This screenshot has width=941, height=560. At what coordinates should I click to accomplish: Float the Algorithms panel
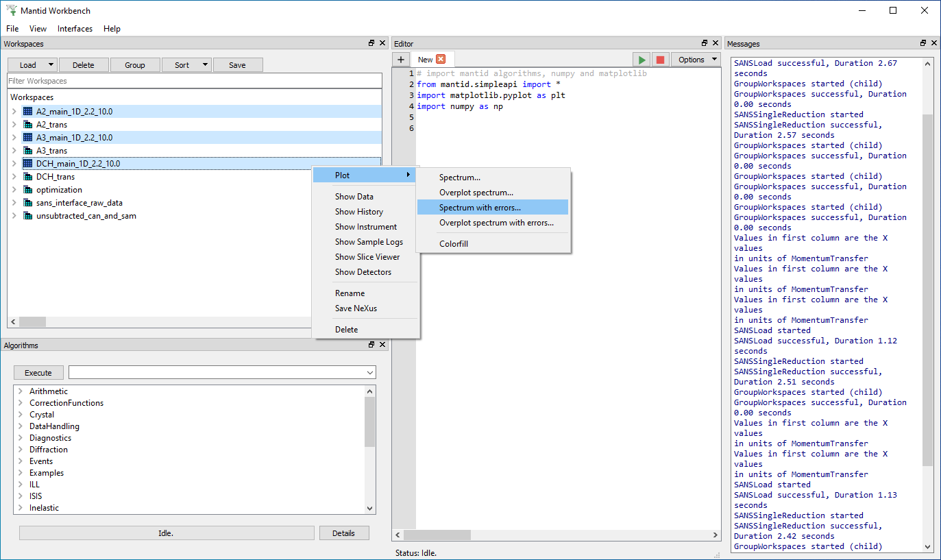[x=371, y=345]
